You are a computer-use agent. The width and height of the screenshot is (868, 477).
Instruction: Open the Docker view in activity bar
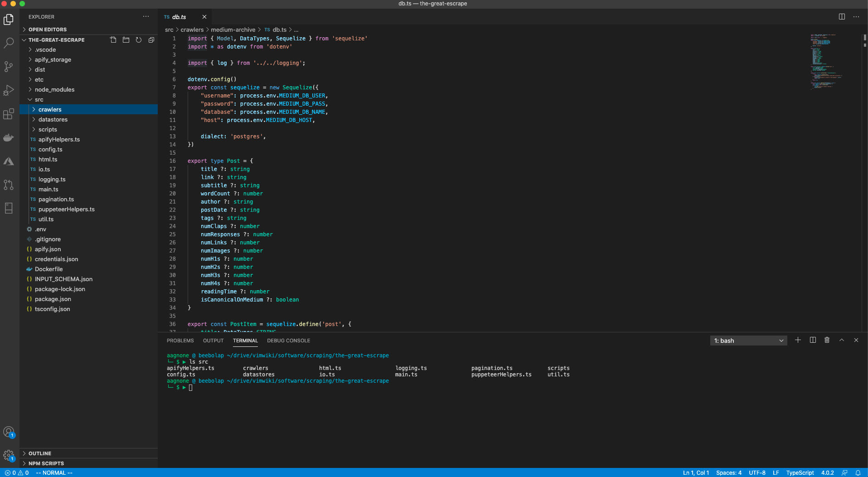click(x=9, y=137)
